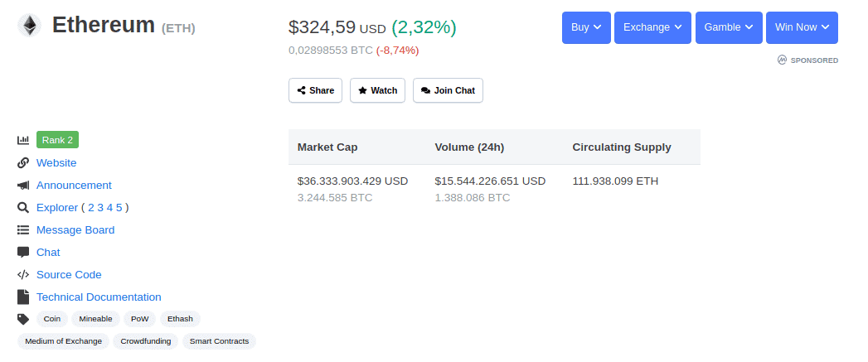Open the Technical Documentation link
Screen dimensions: 868x362
99,297
